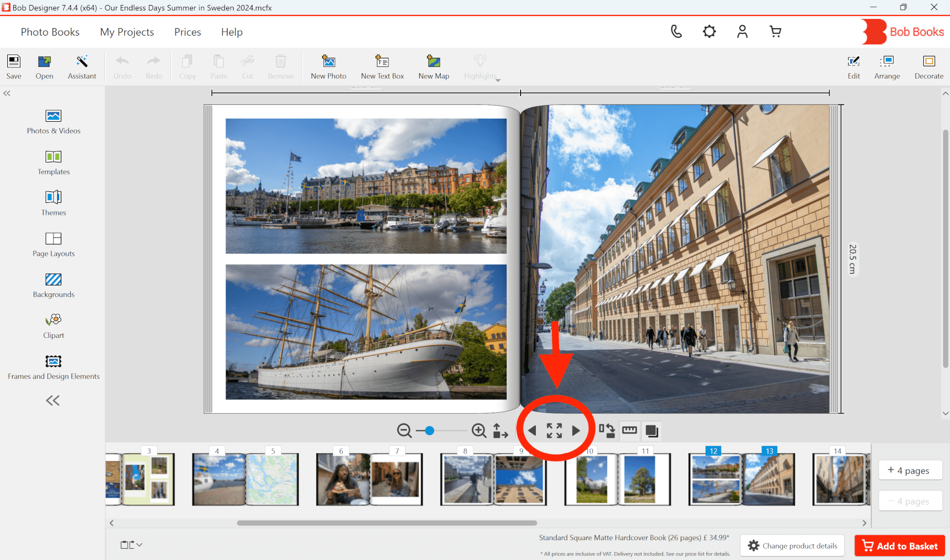The width and height of the screenshot is (950, 560).
Task: Open the Prices menu
Action: 188,32
